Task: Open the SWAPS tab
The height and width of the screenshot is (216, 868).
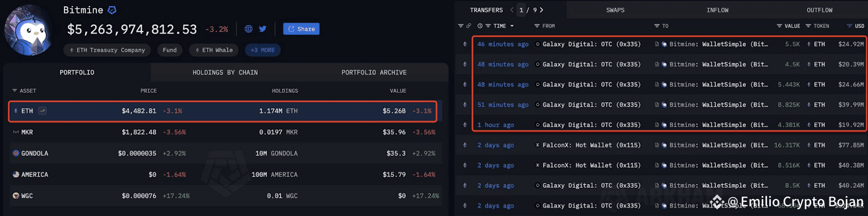Action: point(615,10)
